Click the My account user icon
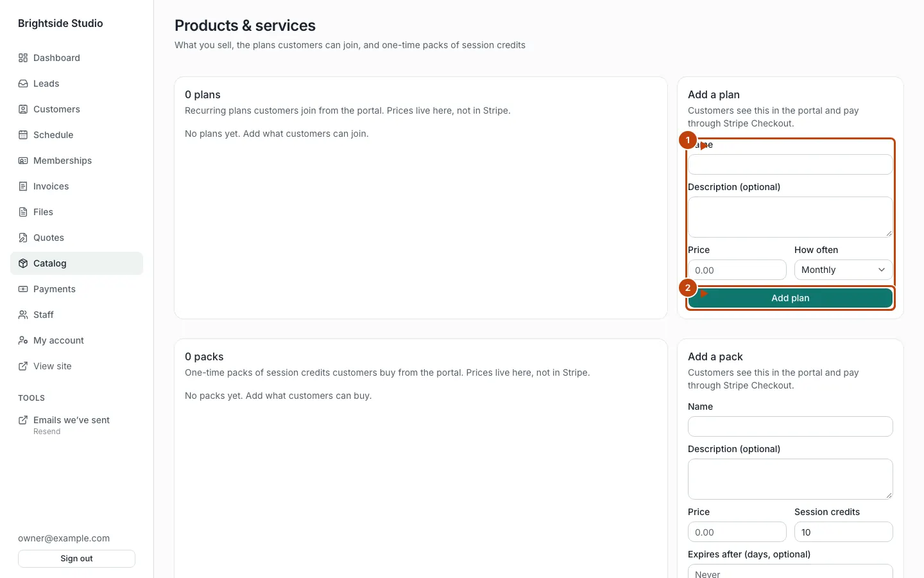This screenshot has height=578, width=924. [23, 340]
